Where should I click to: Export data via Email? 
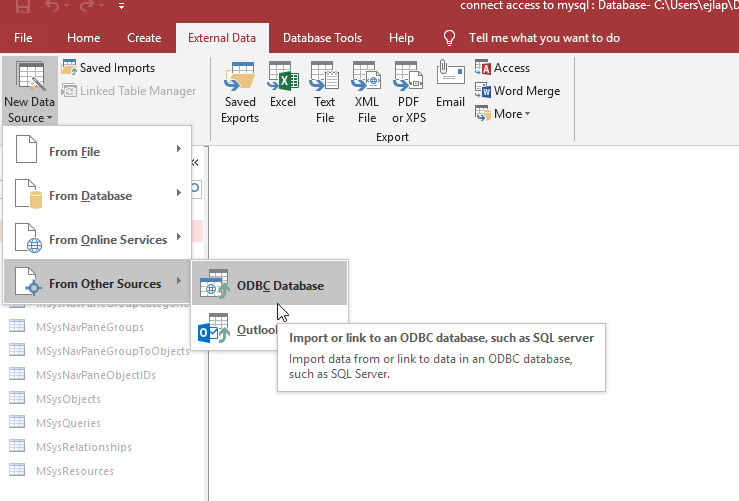click(450, 85)
